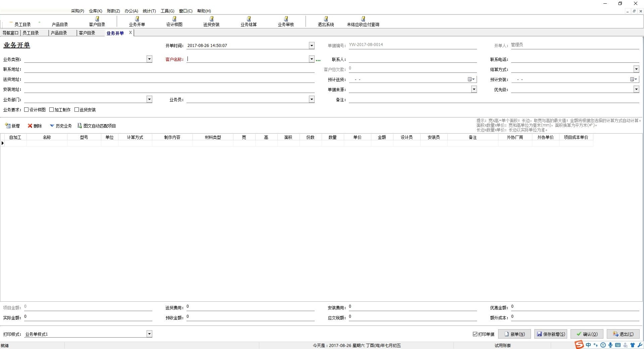Click the 优惠金额 input field
The image size is (644, 349).
[x=575, y=307]
